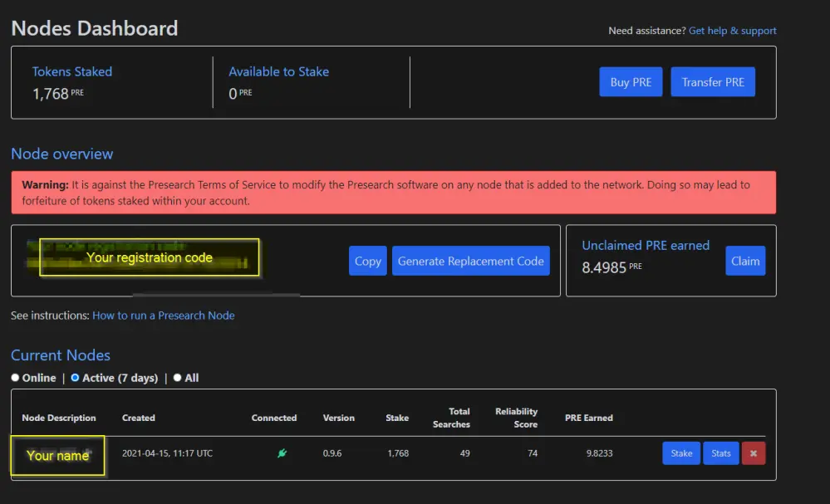Click the Available to Stake label
This screenshot has width=830, height=504.
279,71
